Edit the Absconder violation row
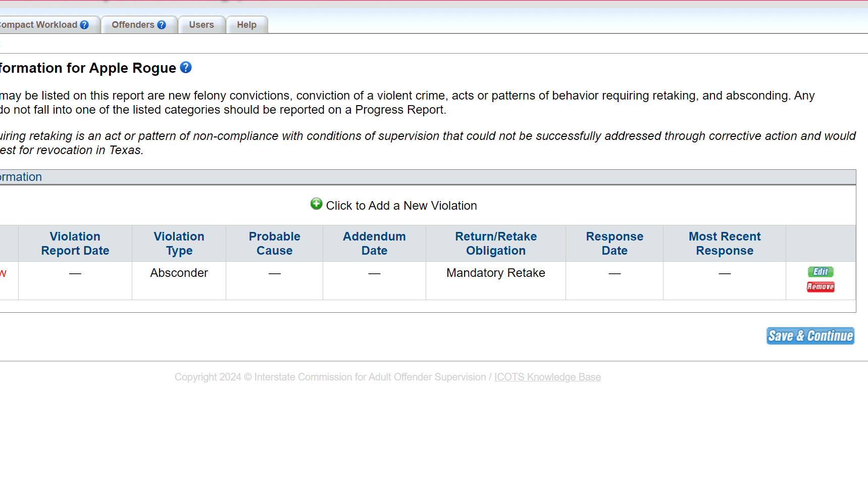The width and height of the screenshot is (868, 478). click(821, 272)
